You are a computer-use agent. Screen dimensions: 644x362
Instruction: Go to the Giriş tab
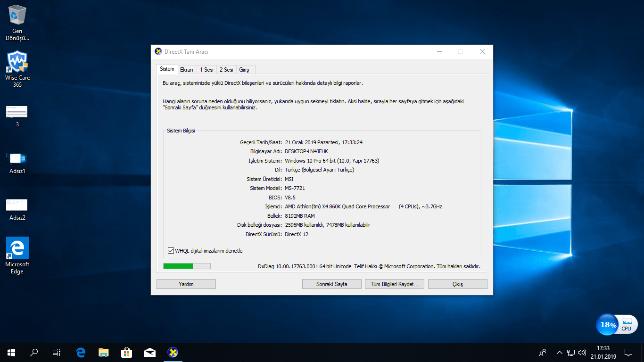tap(244, 70)
